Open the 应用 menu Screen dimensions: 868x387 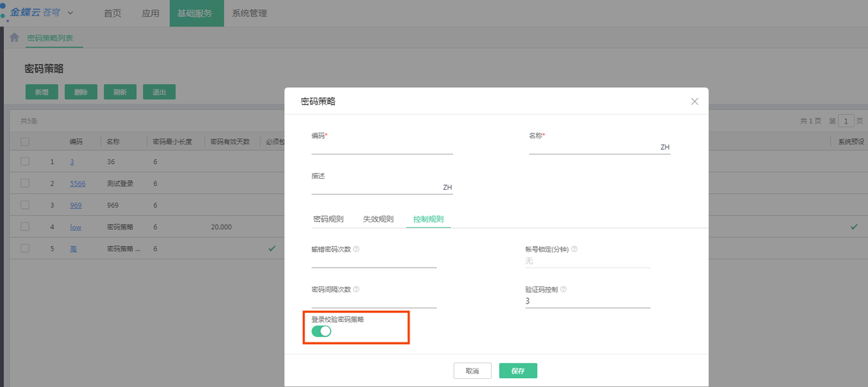pos(151,13)
